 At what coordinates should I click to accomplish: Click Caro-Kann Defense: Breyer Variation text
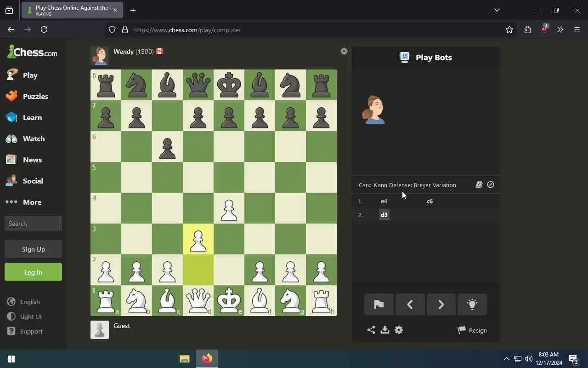click(407, 185)
